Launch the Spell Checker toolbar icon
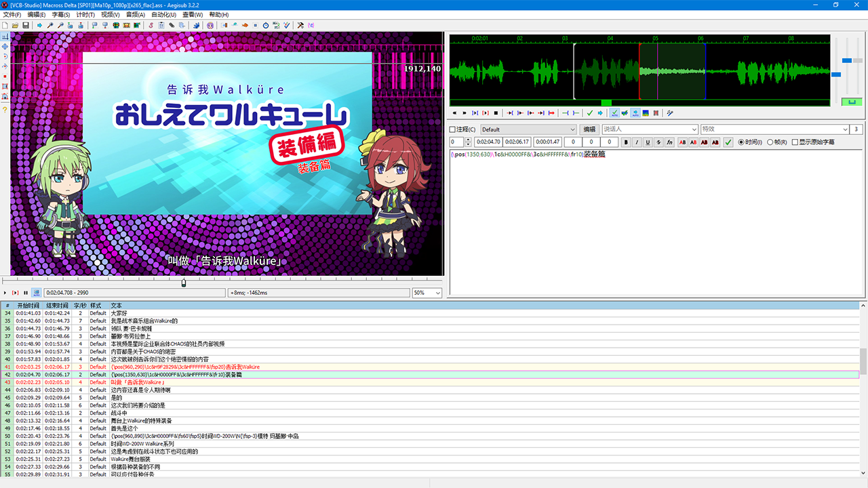The image size is (868, 488). pos(287,25)
